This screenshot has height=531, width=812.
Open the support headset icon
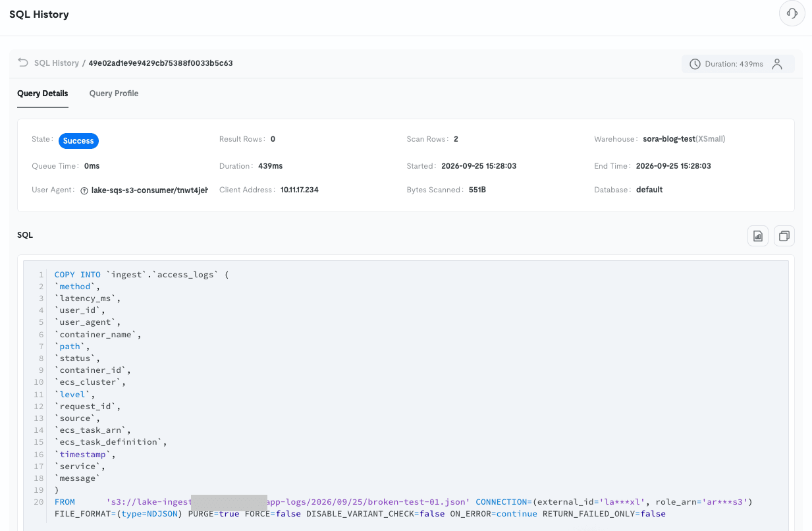pos(792,13)
